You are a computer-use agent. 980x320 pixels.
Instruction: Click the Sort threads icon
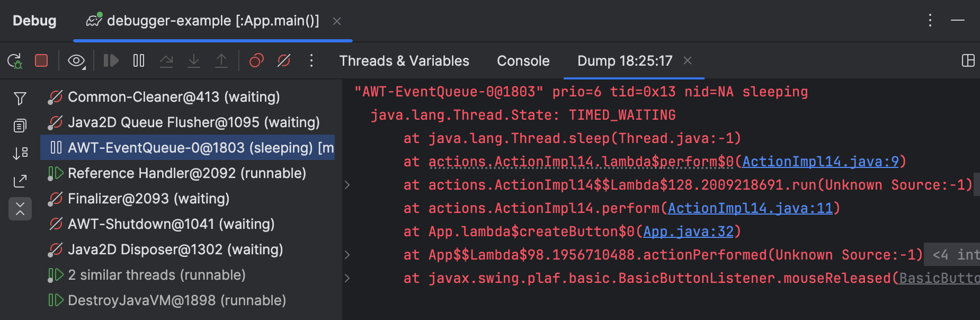point(20,153)
